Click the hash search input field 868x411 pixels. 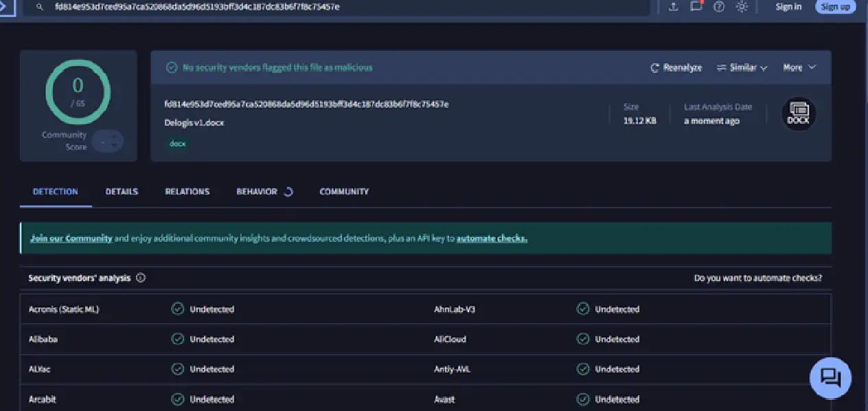[x=336, y=7]
